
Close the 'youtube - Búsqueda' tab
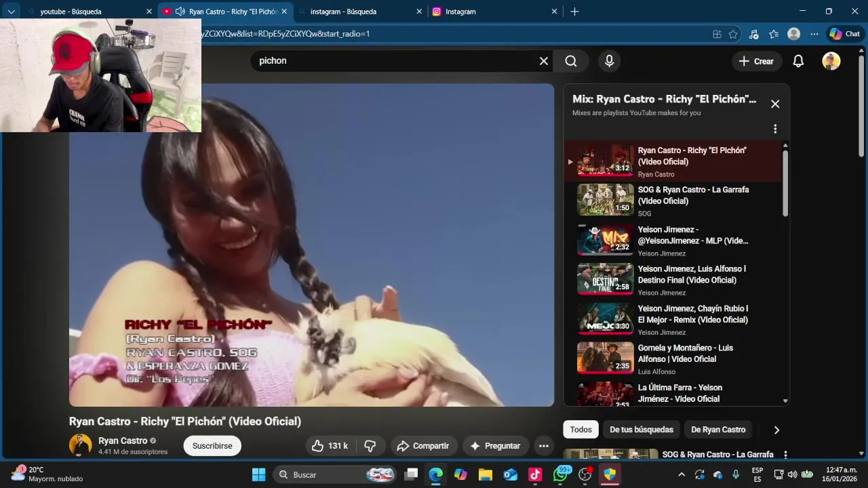coord(149,12)
